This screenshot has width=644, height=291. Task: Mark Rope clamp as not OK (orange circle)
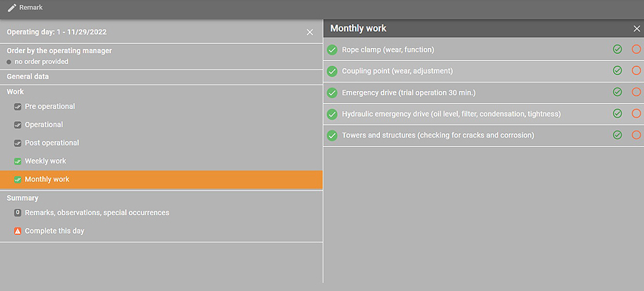[x=636, y=49]
